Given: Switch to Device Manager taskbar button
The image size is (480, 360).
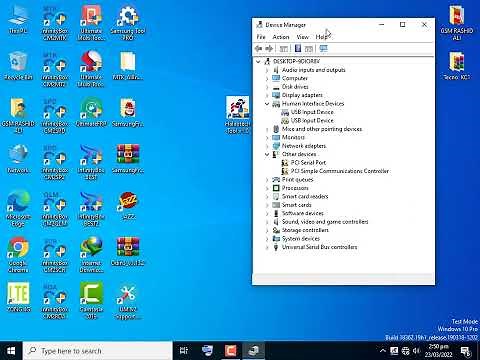Looking at the screenshot, I should tap(254, 351).
